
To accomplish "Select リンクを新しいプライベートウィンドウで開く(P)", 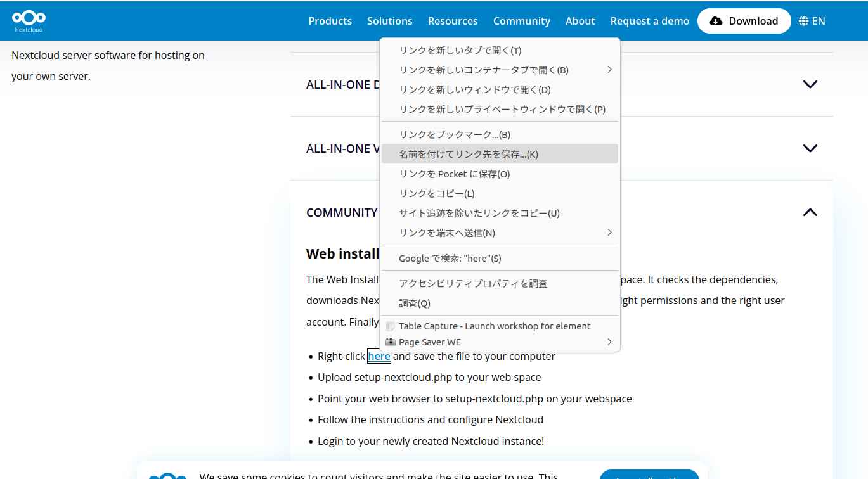I will (500, 110).
